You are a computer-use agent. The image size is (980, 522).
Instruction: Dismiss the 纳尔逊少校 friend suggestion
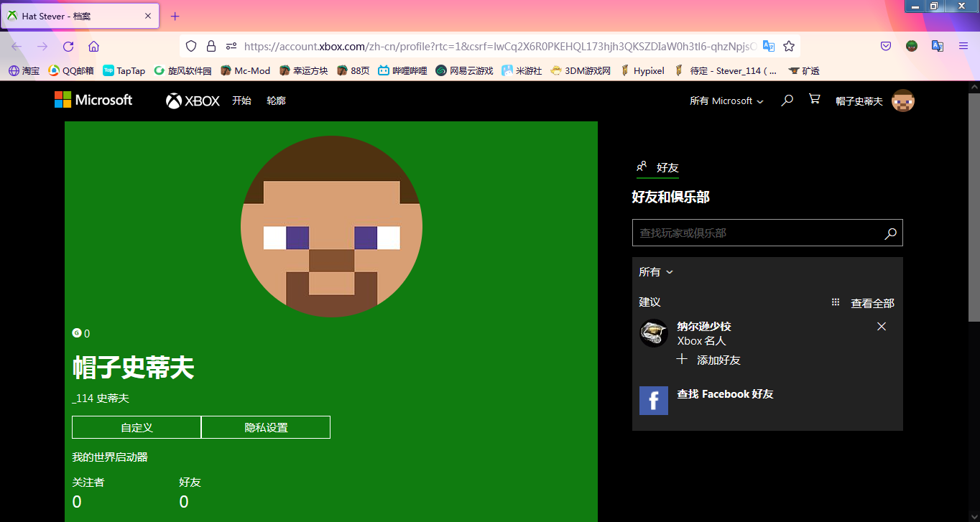(x=882, y=327)
